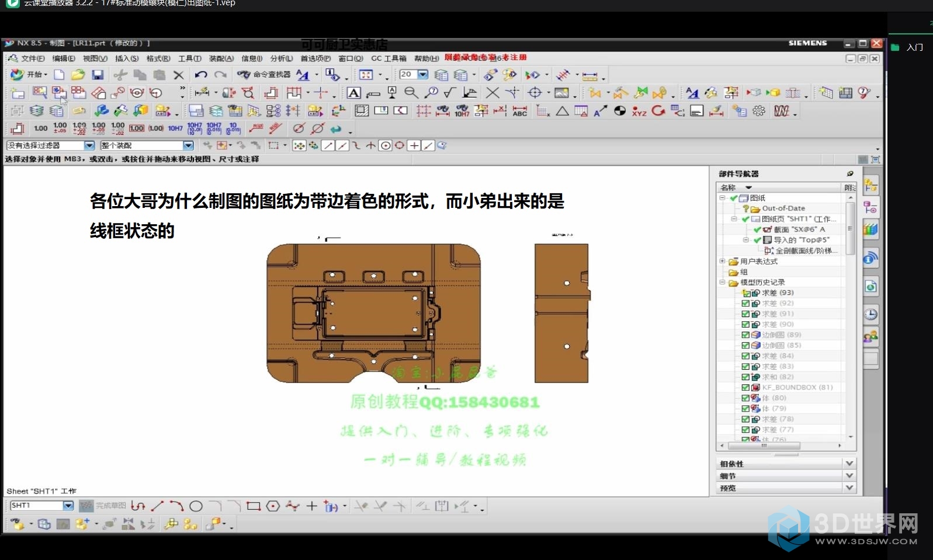Click the 名称 column header
933x560 pixels.
[780, 187]
